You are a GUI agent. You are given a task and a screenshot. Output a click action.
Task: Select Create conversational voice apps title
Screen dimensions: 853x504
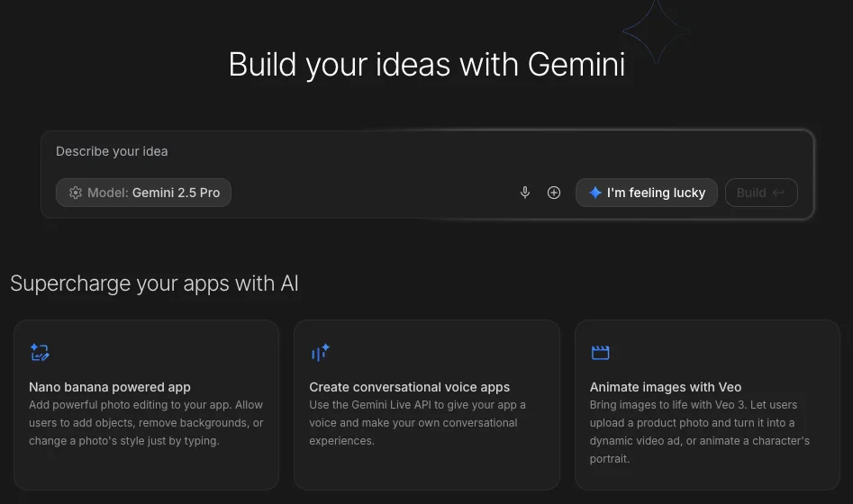pos(409,387)
